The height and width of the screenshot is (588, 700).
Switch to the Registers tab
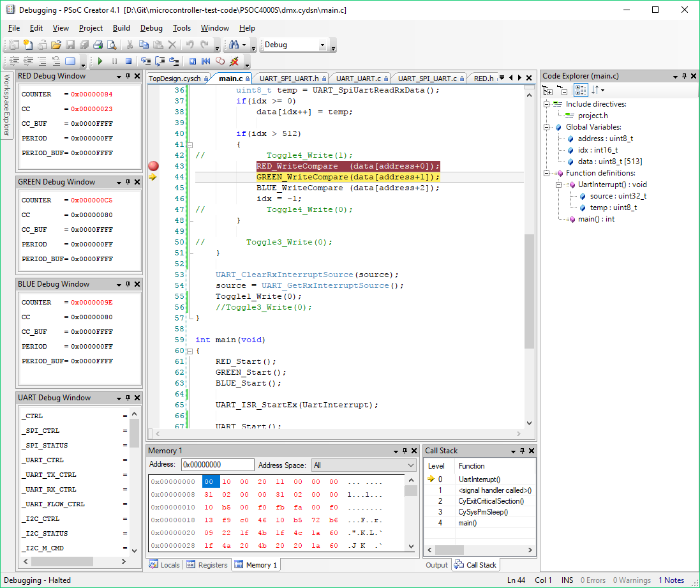(207, 565)
